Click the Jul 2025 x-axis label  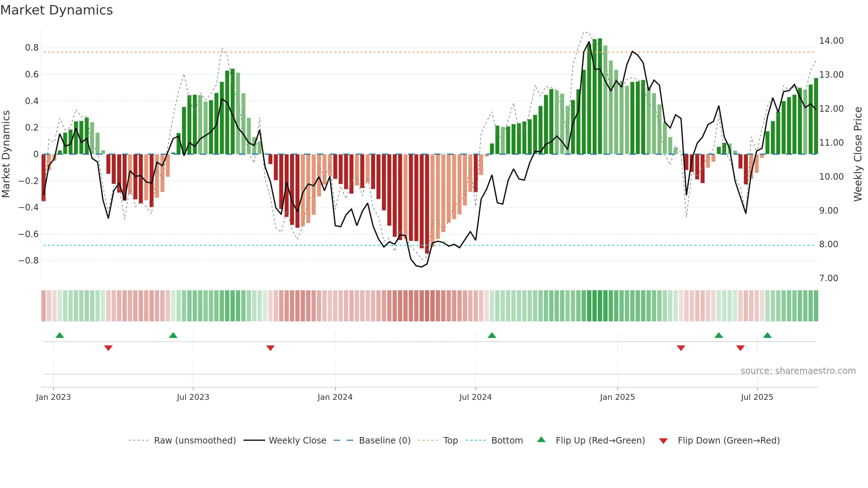point(757,397)
